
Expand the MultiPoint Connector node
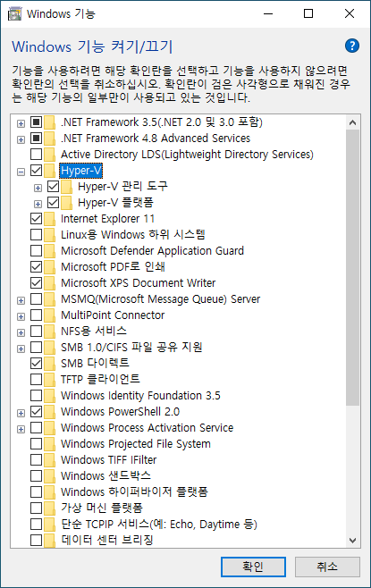(x=21, y=316)
